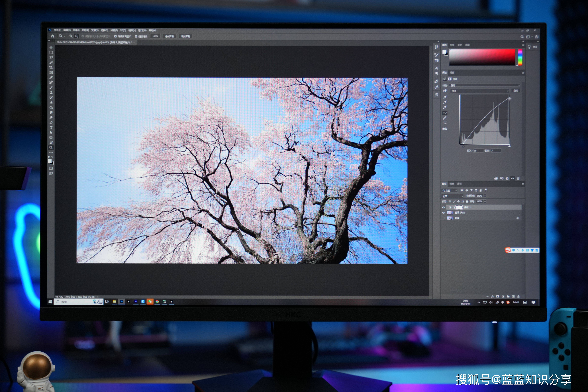This screenshot has width=588, height=392.
Task: Click the 100% zoom button
Action: 155,36
